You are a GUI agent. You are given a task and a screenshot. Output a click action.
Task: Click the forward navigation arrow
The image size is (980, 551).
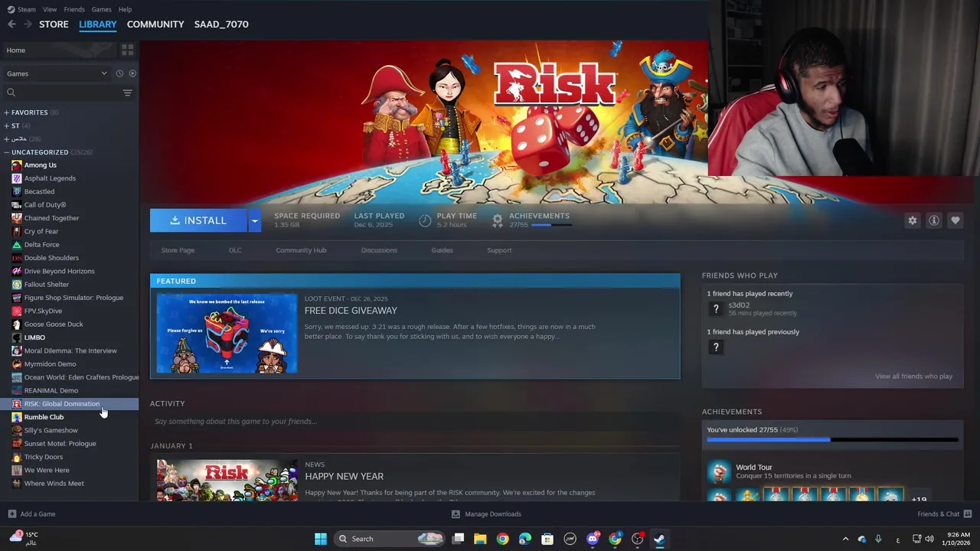pos(28,24)
